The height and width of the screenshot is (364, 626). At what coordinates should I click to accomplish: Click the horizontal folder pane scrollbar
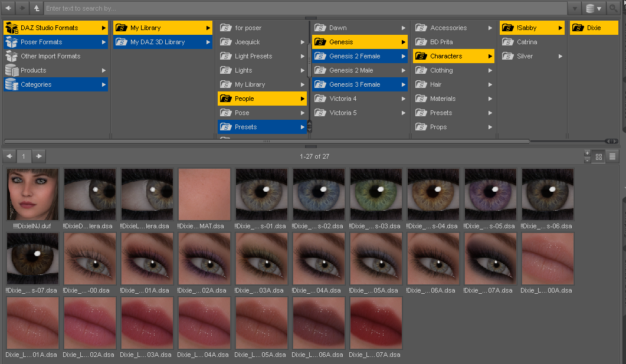pos(267,141)
